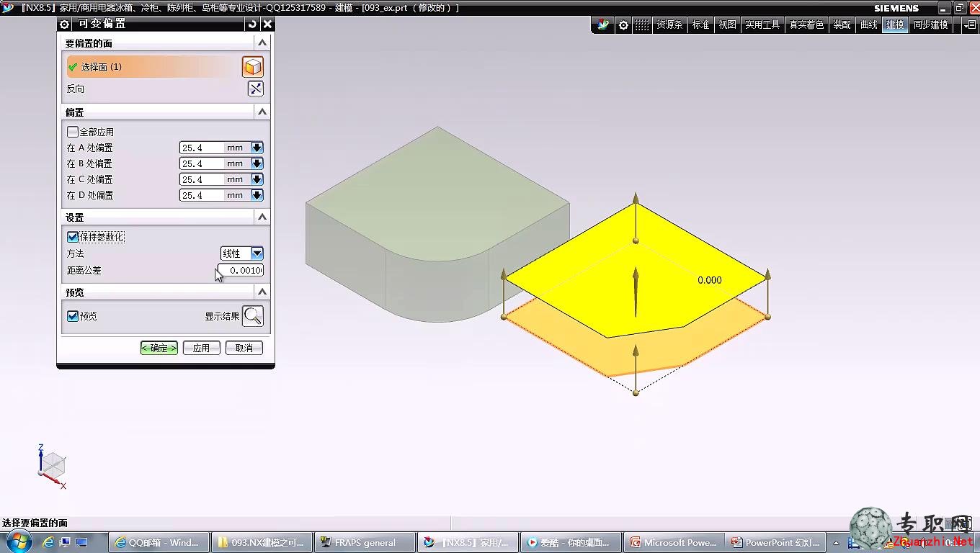Switch to QQ邮箱 taskbar window
This screenshot has width=980, height=553.
click(x=159, y=542)
